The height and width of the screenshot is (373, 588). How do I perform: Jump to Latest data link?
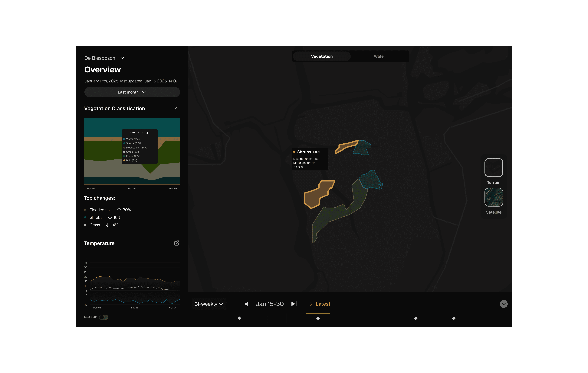click(319, 304)
